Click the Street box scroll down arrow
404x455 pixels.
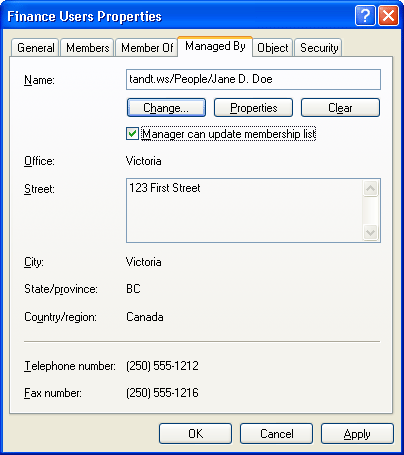tap(371, 232)
